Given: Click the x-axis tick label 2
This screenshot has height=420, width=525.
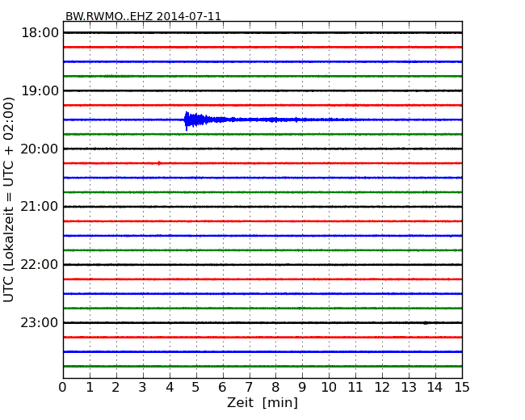Looking at the screenshot, I should click(115, 388).
